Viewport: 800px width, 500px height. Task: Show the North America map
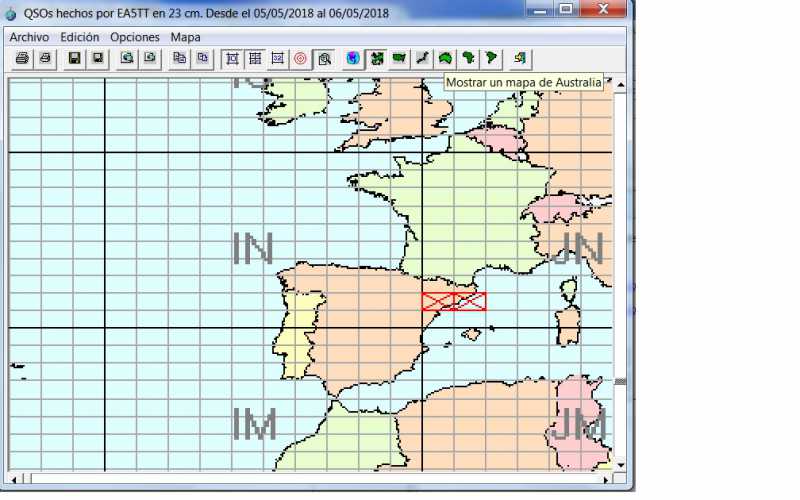click(399, 59)
